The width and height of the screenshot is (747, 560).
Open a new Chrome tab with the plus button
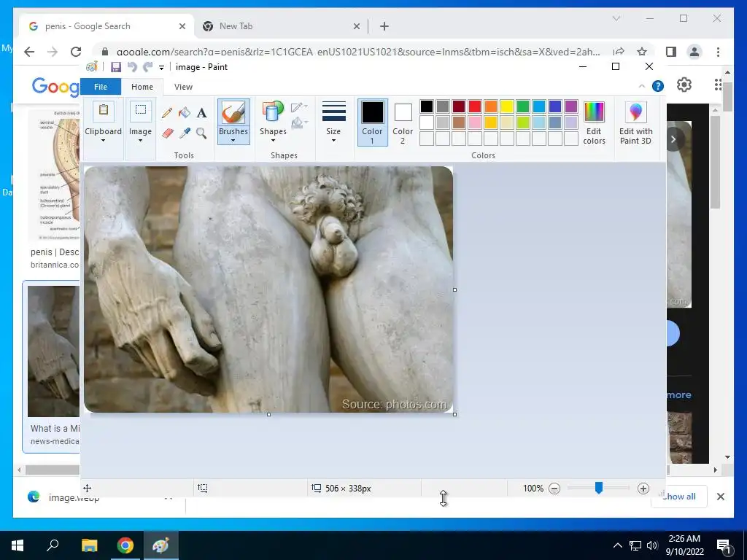[x=384, y=26]
